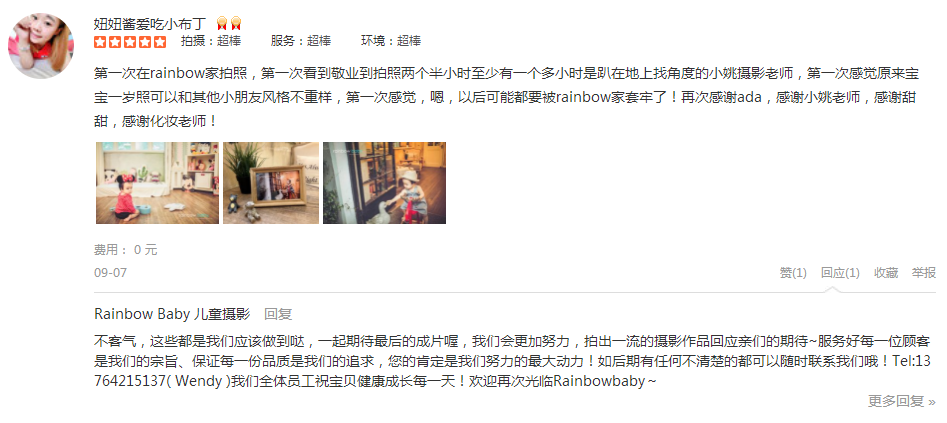Open the framed picture photo thumbnail
The image size is (947, 423).
[271, 183]
